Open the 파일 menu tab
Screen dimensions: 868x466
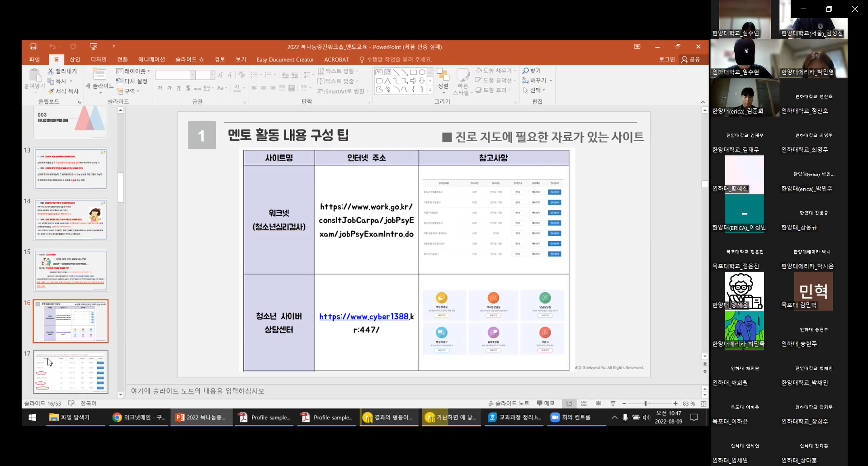click(x=34, y=59)
